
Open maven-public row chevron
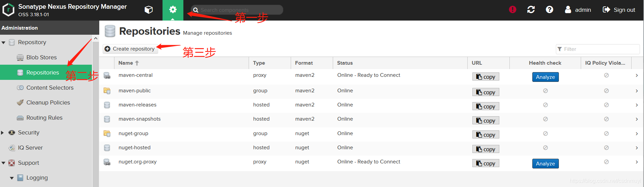click(637, 91)
